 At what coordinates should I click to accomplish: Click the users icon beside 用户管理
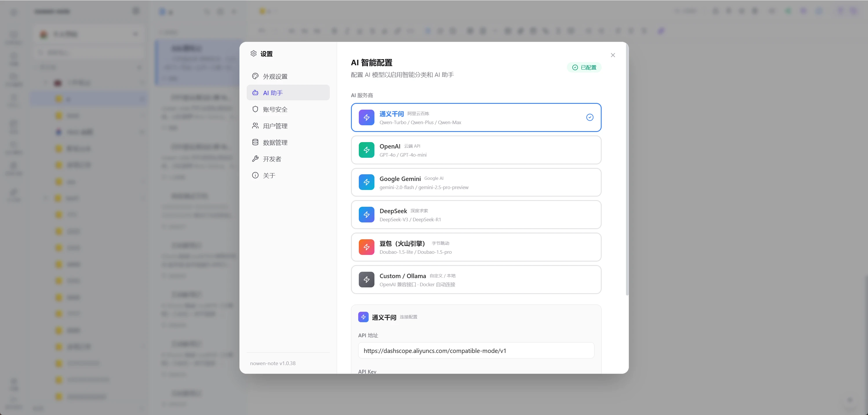coord(255,126)
